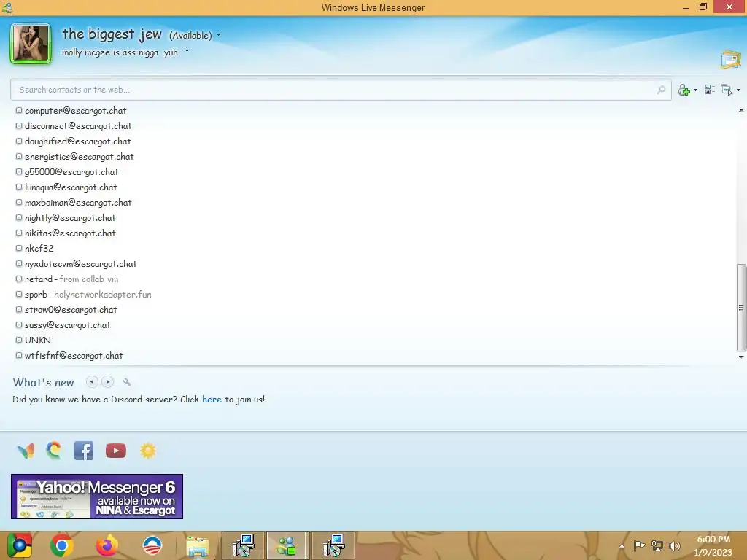Image resolution: width=747 pixels, height=560 pixels.
Task: Click status icon beside doughified@escargot.chat
Action: tap(18, 141)
